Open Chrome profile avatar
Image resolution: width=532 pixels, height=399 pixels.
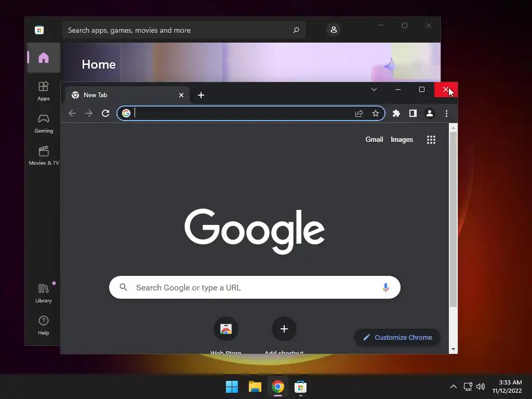(430, 113)
